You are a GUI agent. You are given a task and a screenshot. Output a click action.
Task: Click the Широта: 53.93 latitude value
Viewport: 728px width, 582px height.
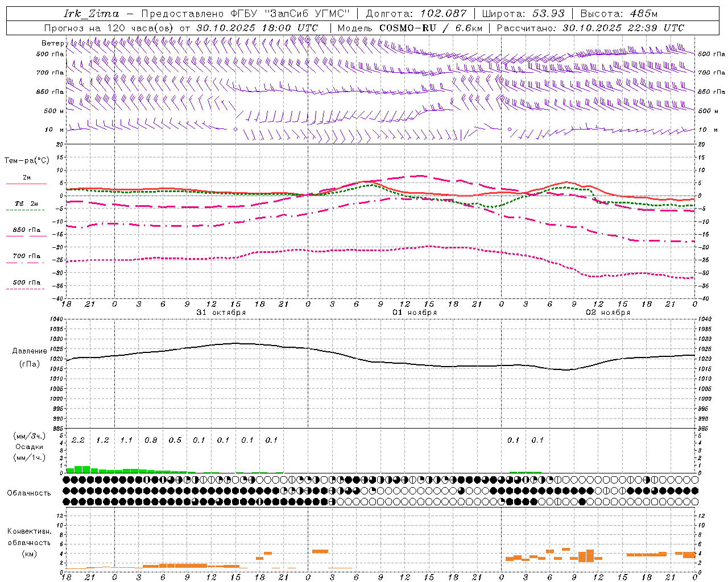click(524, 14)
